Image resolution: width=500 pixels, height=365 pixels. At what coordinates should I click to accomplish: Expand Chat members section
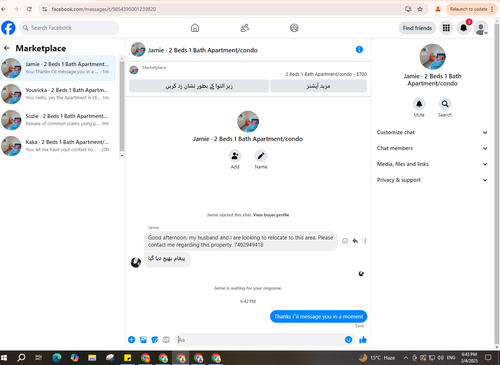[432, 148]
